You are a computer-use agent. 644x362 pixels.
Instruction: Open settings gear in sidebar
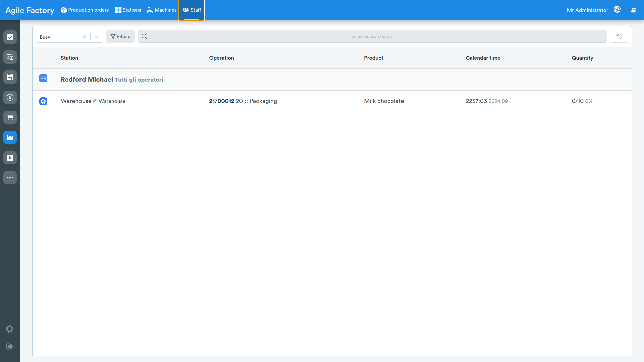[10, 329]
